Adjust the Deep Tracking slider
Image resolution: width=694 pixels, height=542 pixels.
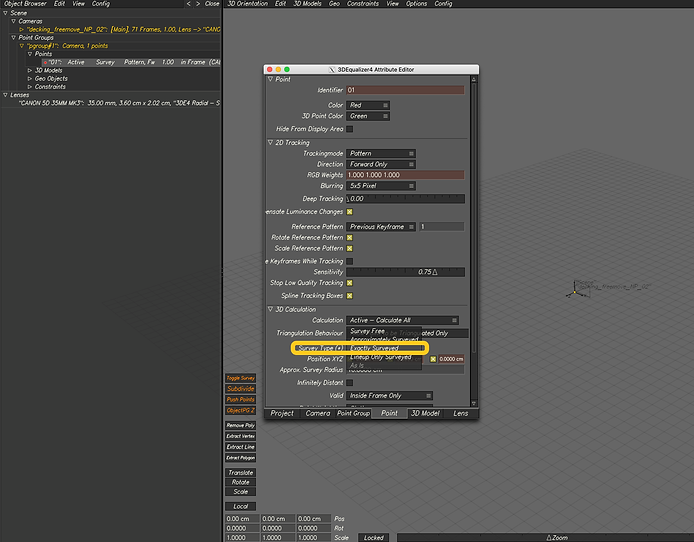coord(405,199)
